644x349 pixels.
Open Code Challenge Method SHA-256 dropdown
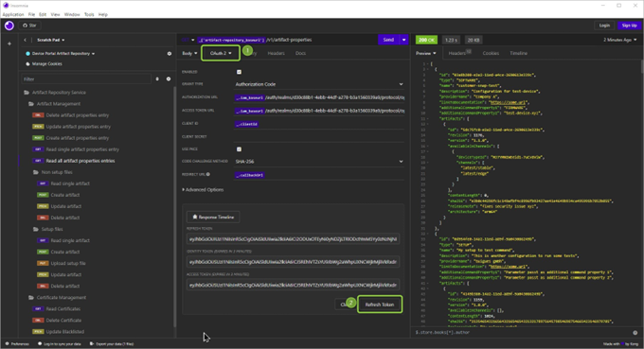319,162
